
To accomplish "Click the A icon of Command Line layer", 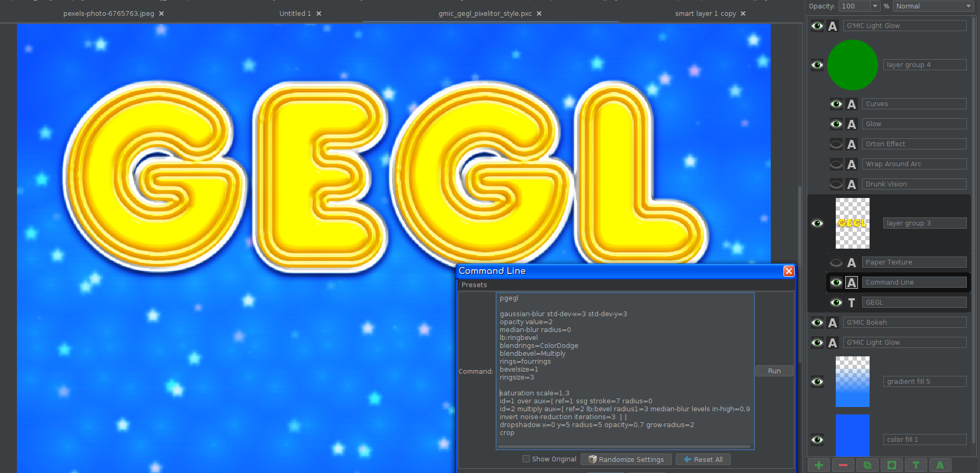I will coord(851,282).
